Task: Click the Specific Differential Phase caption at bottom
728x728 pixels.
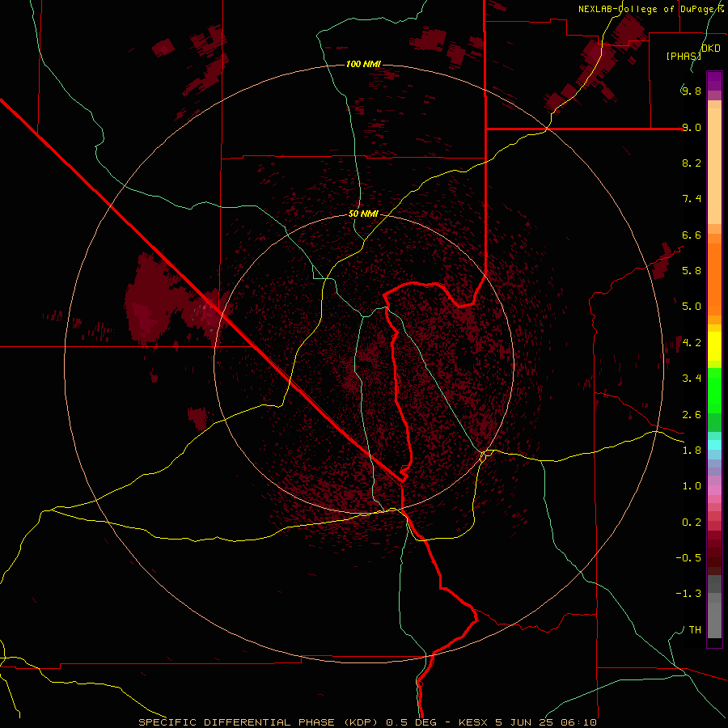Action: tap(368, 722)
